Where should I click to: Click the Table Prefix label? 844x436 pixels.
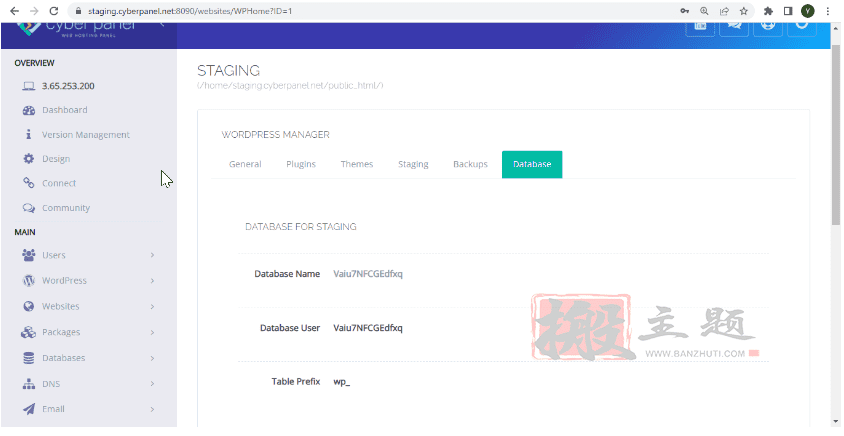[296, 382]
